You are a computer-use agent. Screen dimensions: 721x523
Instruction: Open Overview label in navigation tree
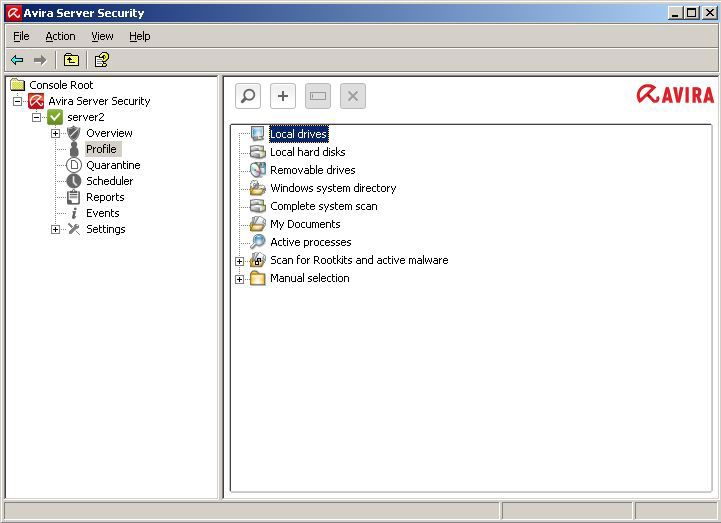tap(109, 133)
